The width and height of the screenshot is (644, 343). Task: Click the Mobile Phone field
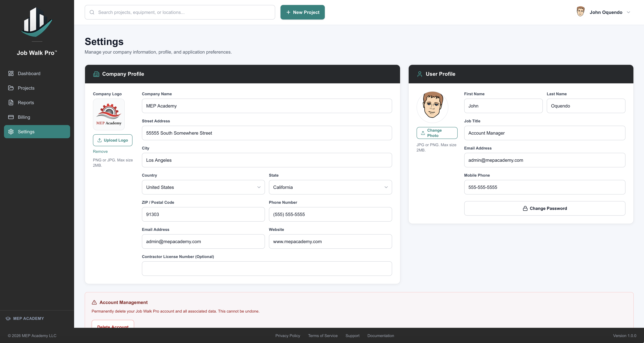tap(544, 187)
